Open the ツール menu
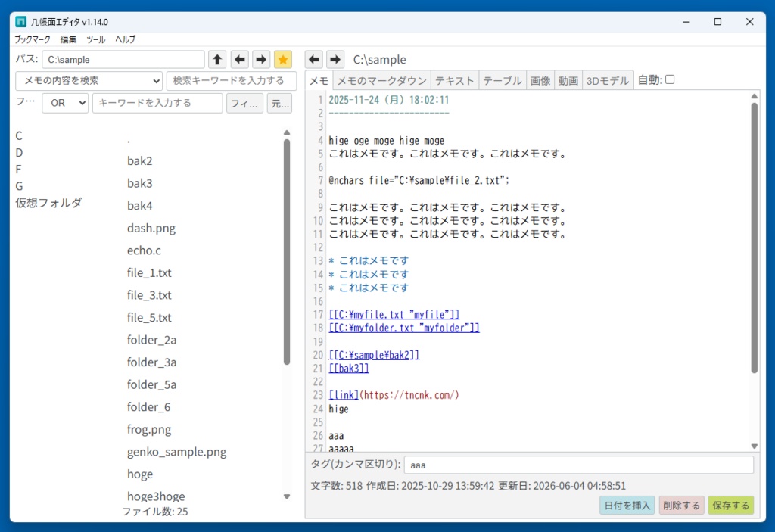This screenshot has height=532, width=775. coord(95,39)
